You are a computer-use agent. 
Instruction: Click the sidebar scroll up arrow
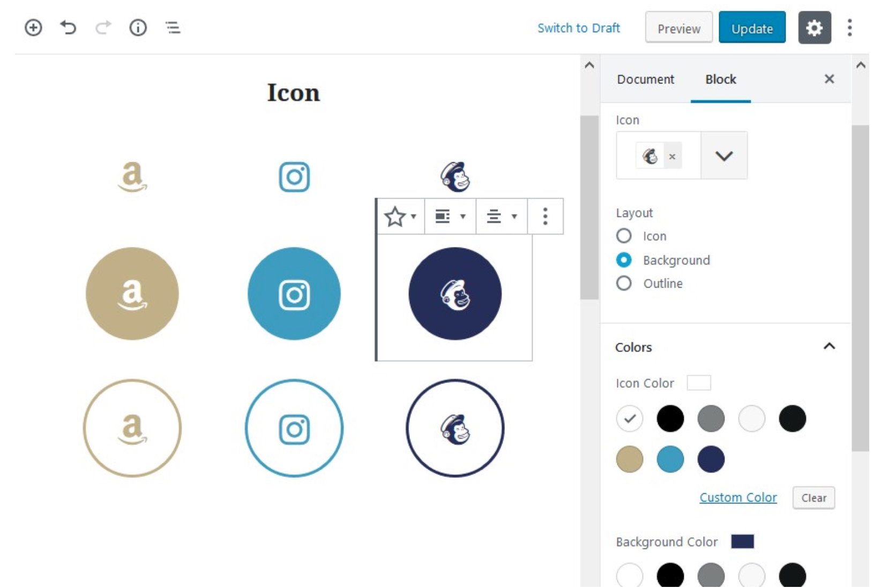(x=861, y=65)
